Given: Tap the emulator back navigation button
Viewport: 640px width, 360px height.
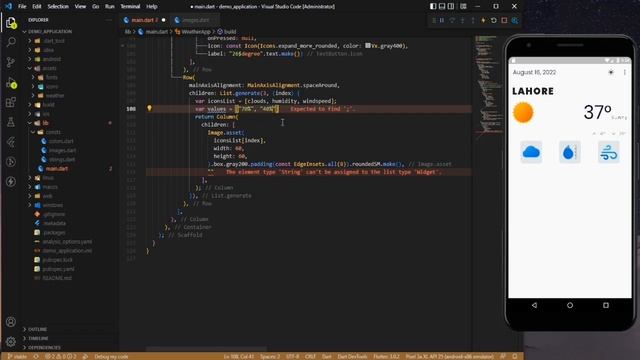Looking at the screenshot, I should [534, 305].
